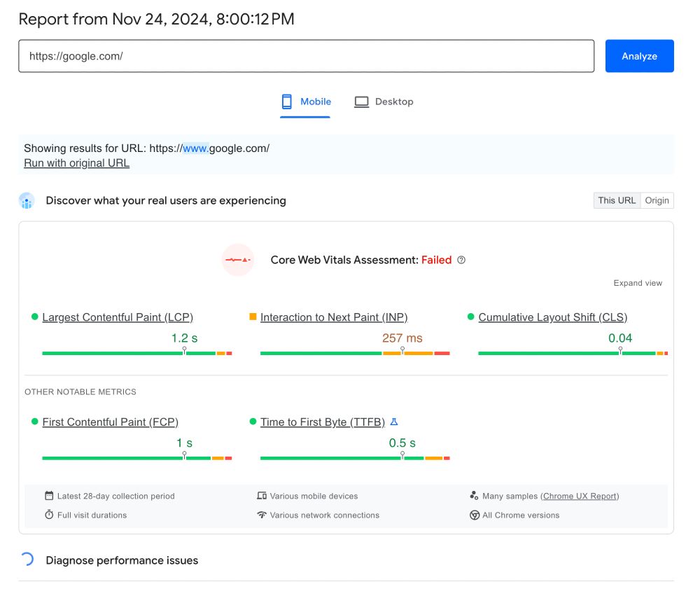Open First Contentful Paint (FCP) link

pos(111,422)
